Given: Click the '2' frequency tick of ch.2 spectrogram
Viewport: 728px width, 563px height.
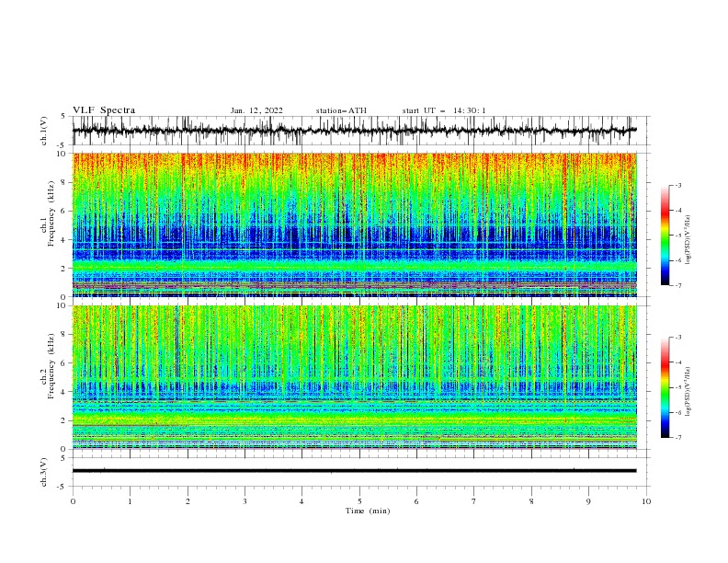Looking at the screenshot, I should 64,420.
